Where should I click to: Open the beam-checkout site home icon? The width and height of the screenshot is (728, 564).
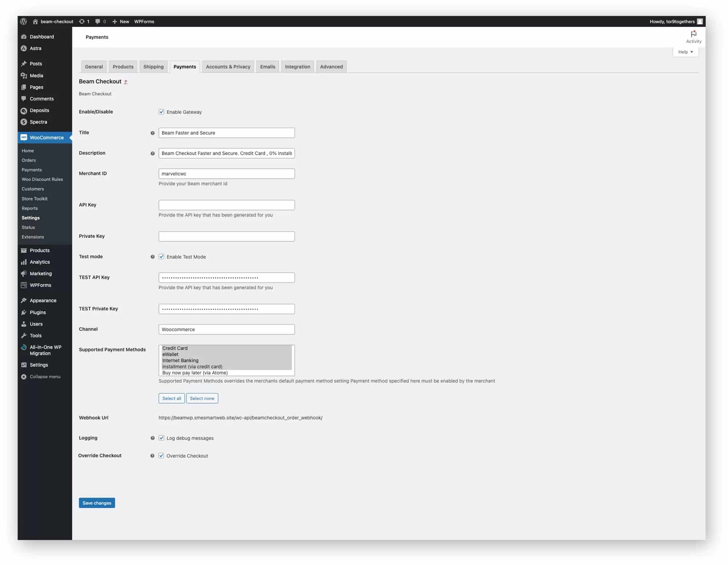coord(35,21)
